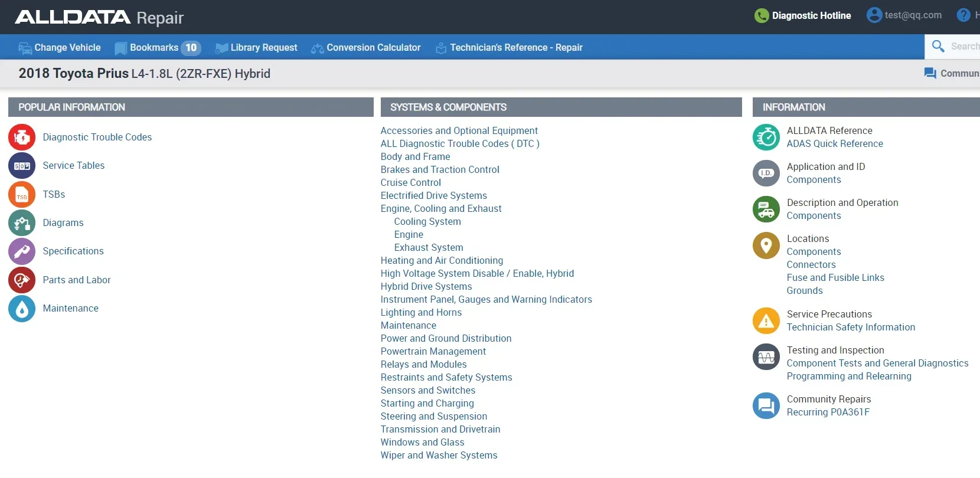Select Electrified Drive Systems
This screenshot has width=980, height=478.
[434, 196]
